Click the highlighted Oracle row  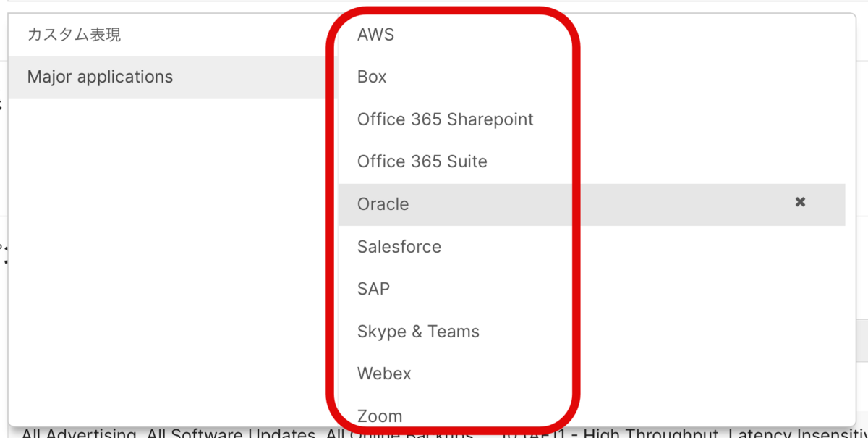[x=592, y=204]
